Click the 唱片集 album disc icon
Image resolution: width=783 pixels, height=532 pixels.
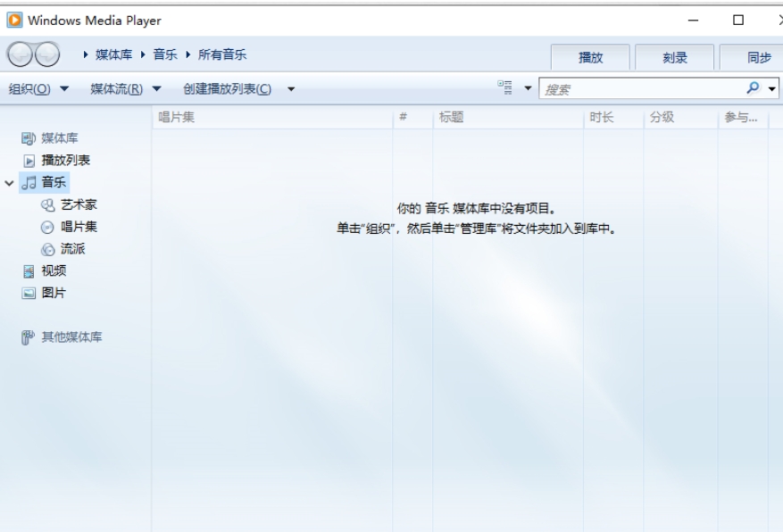47,228
